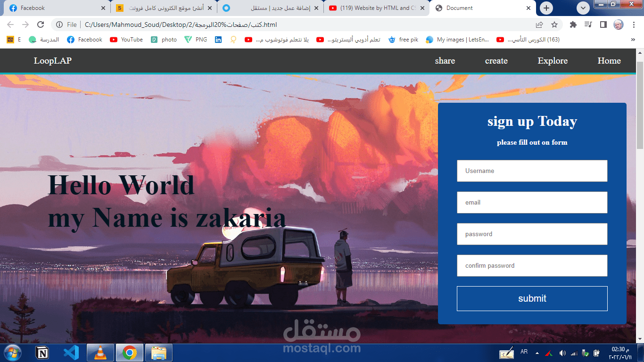Open the LinkedIn bookmark icon
Screen dimensions: 644x362
218,40
